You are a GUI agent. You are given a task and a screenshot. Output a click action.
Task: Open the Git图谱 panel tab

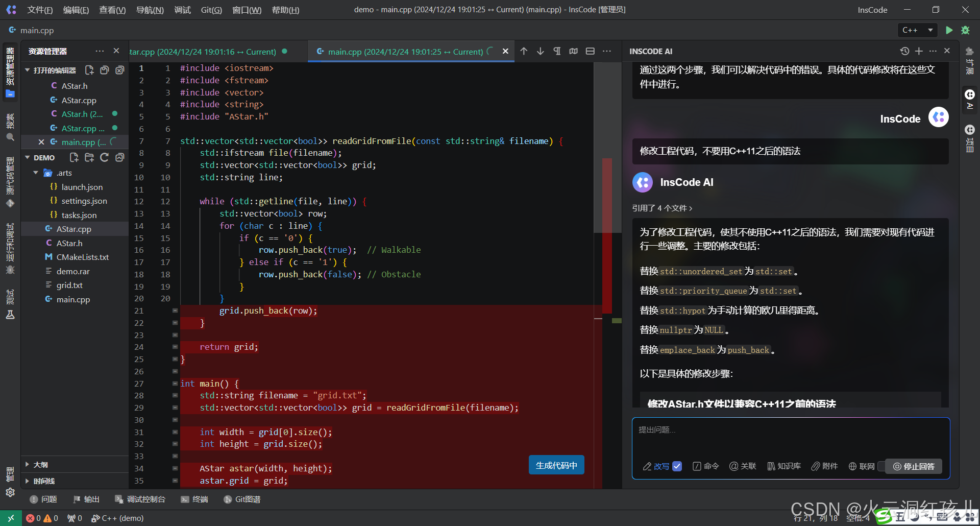click(242, 499)
